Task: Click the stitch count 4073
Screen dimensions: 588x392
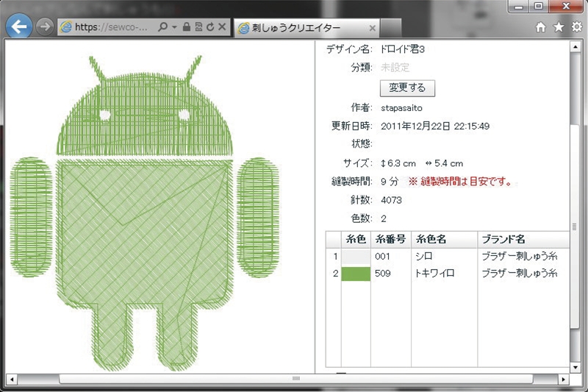Action: (x=391, y=200)
